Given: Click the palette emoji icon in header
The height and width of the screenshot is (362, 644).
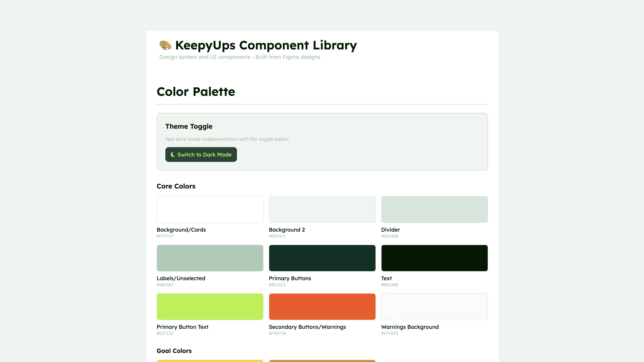Looking at the screenshot, I should pyautogui.click(x=165, y=45).
